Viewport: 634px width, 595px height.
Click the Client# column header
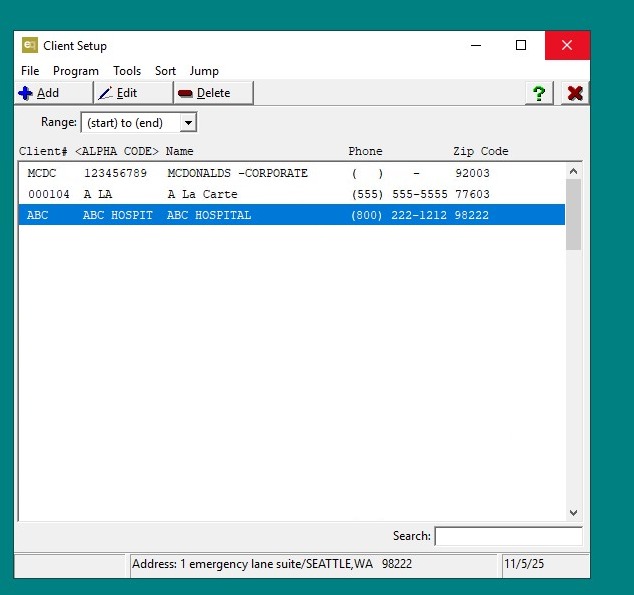pos(43,151)
